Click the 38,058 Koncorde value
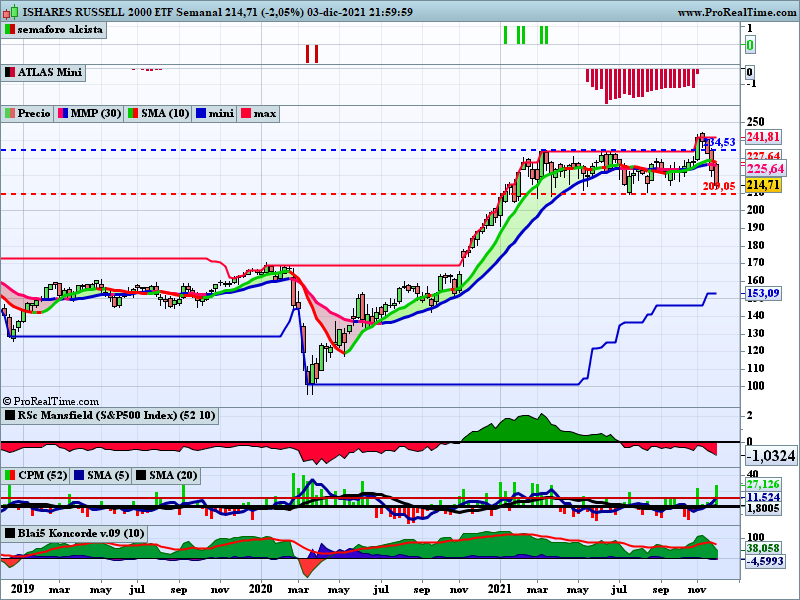This screenshot has height=600, width=800. [763, 548]
